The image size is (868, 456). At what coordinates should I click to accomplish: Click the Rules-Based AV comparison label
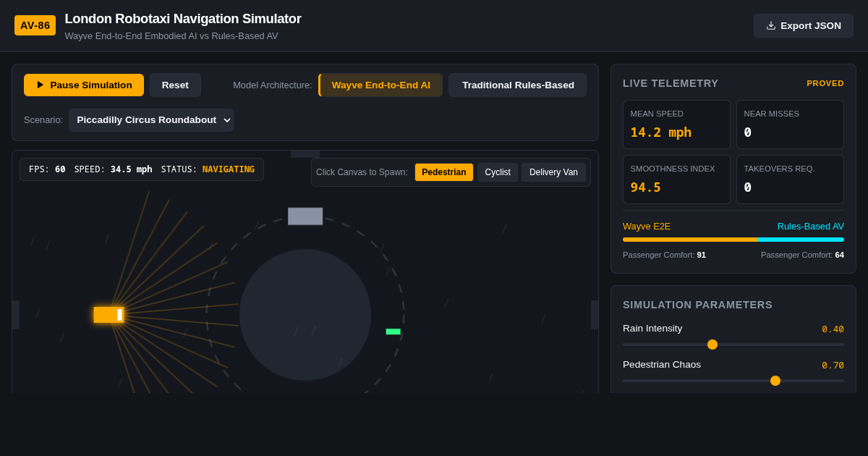pos(811,226)
